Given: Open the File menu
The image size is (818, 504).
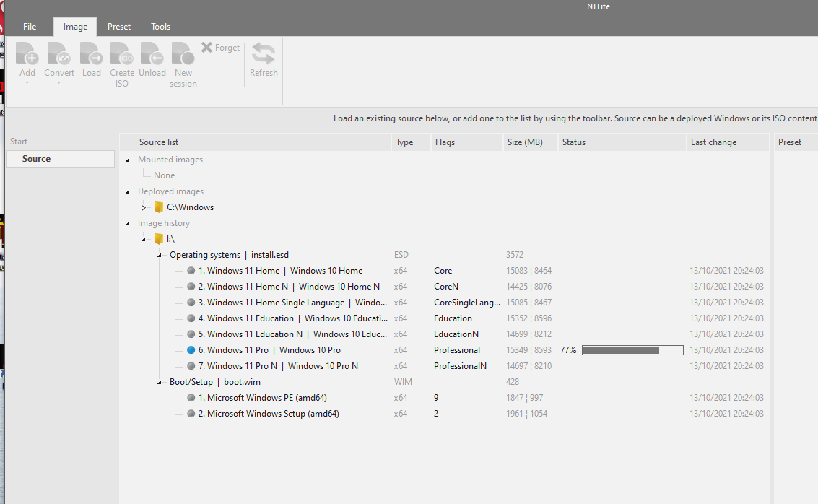Looking at the screenshot, I should tap(30, 27).
